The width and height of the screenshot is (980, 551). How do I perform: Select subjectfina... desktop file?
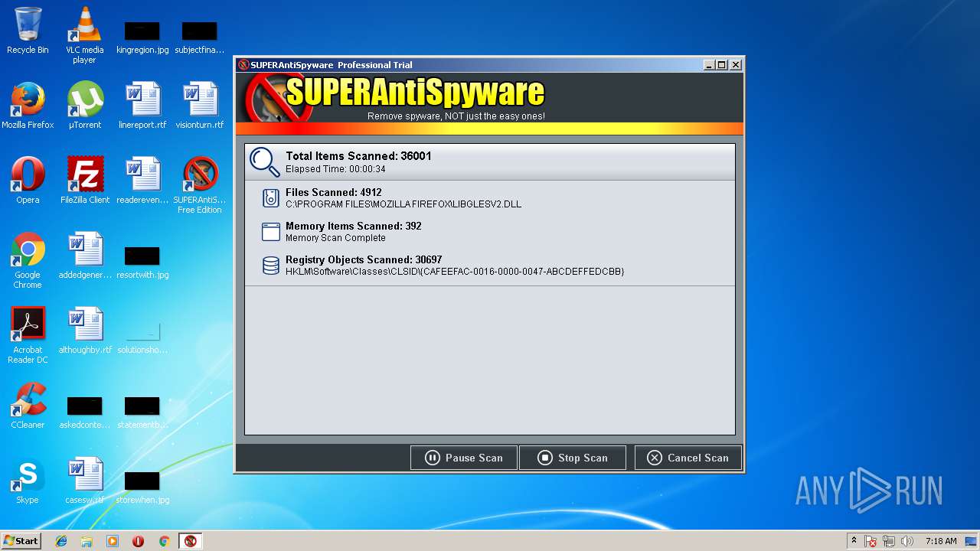pyautogui.click(x=200, y=35)
